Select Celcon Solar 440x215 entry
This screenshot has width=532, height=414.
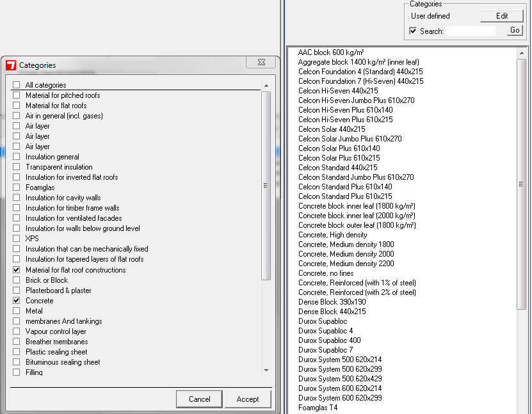click(x=332, y=129)
